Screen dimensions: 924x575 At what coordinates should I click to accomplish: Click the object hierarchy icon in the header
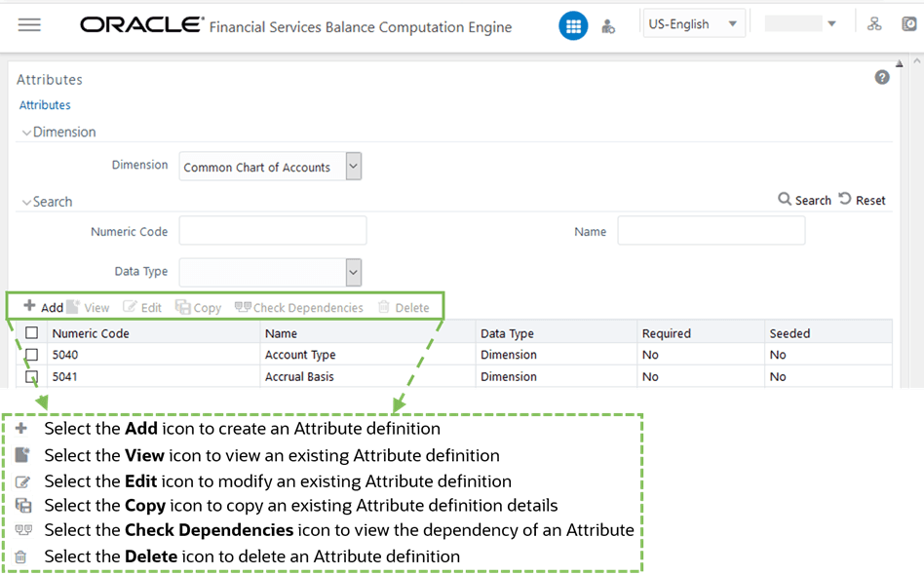tap(874, 24)
